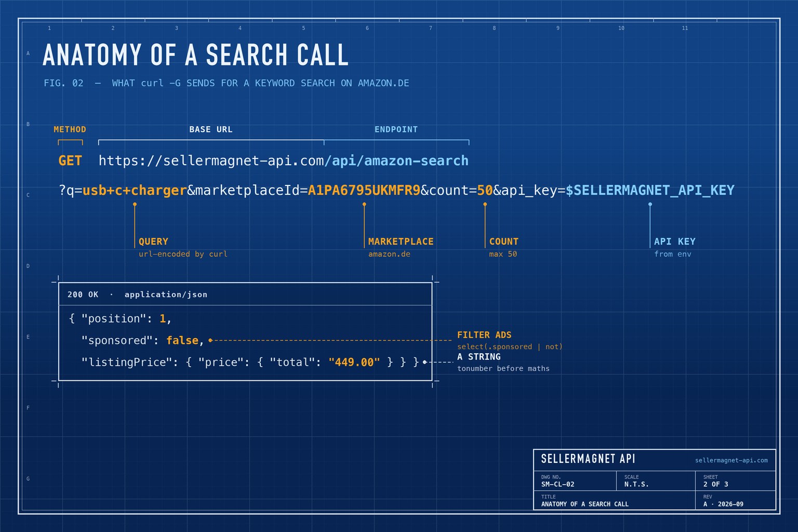Click the sheet value 2 OF 3
798x532 pixels.
[x=716, y=484]
